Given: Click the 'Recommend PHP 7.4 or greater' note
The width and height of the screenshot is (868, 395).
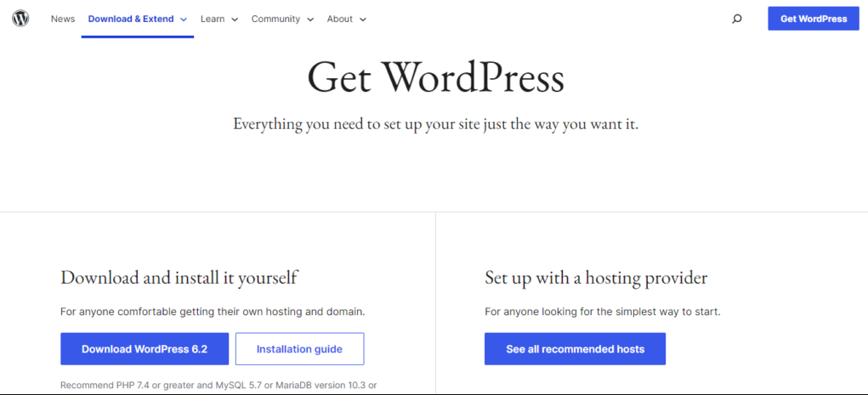Looking at the screenshot, I should click(218, 385).
